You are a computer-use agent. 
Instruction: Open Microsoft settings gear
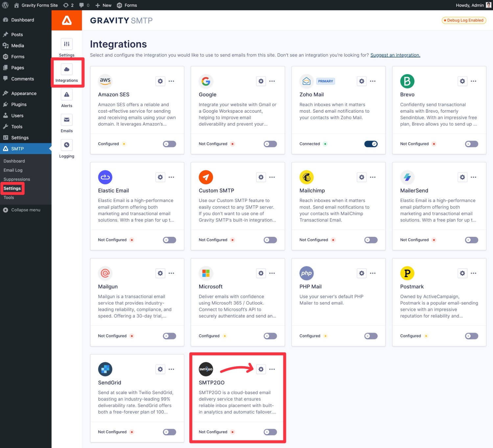point(261,273)
